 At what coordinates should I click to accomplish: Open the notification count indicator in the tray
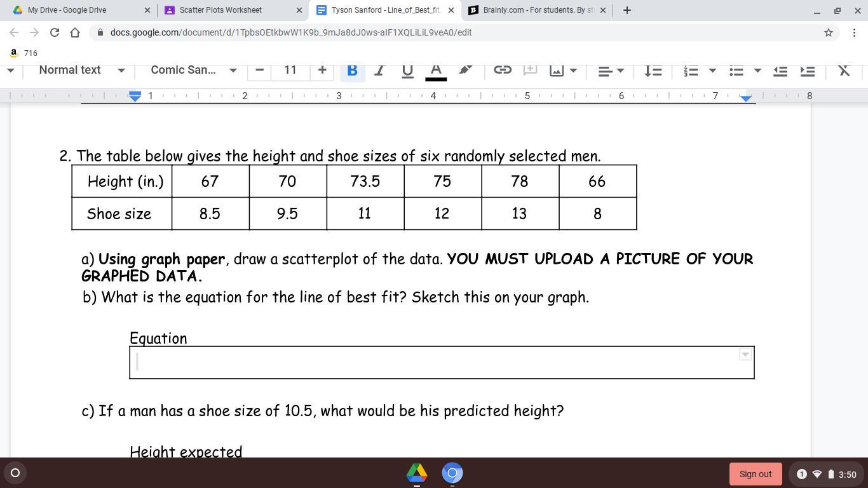pyautogui.click(x=801, y=474)
